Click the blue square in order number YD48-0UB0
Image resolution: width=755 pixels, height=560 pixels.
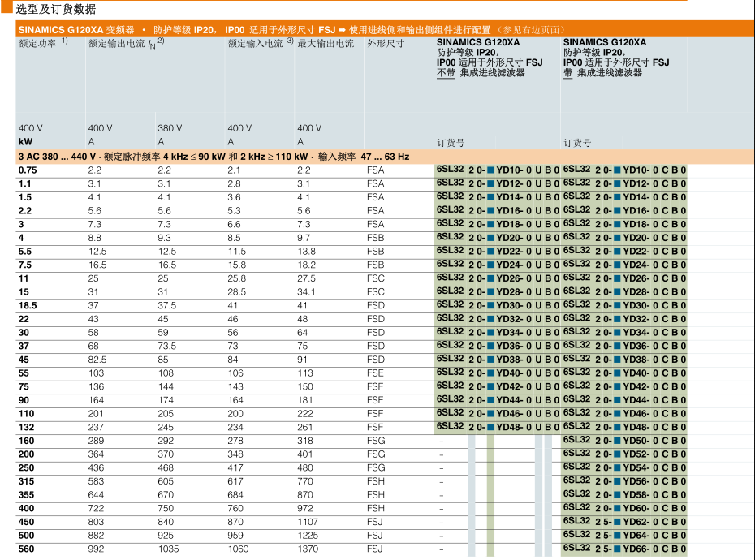[x=490, y=427]
